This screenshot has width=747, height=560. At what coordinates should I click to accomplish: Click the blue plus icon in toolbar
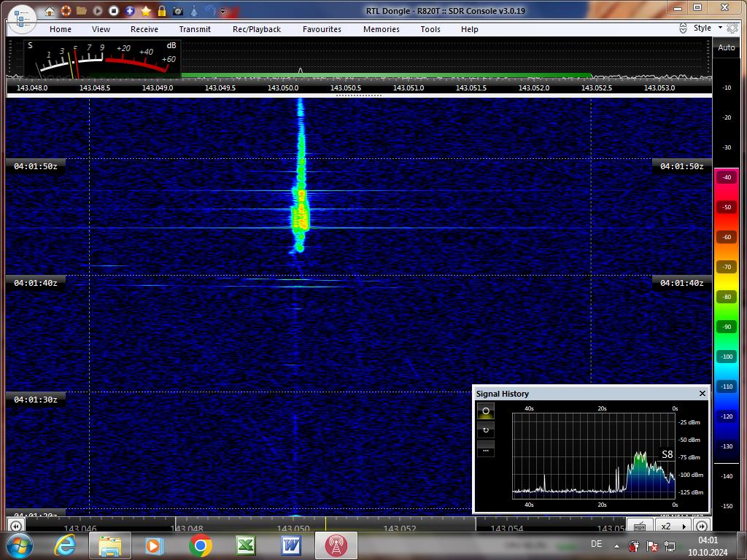point(130,10)
